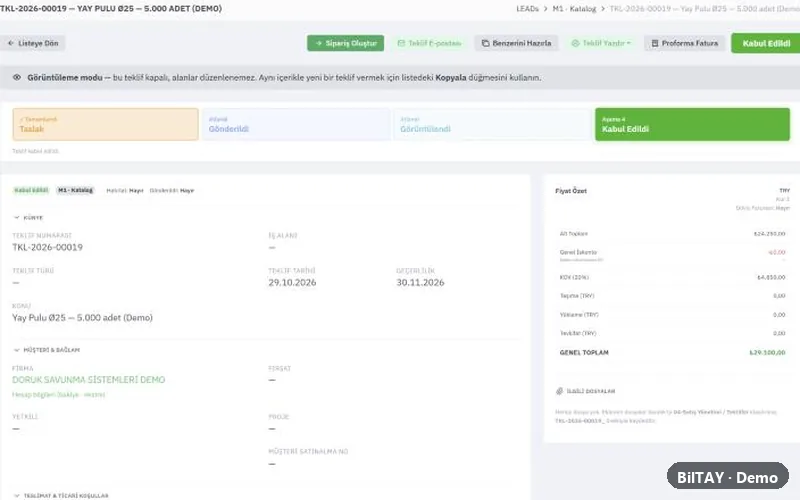
Task: Click the printer icon of Teklif Yazdır
Action: (x=575, y=43)
